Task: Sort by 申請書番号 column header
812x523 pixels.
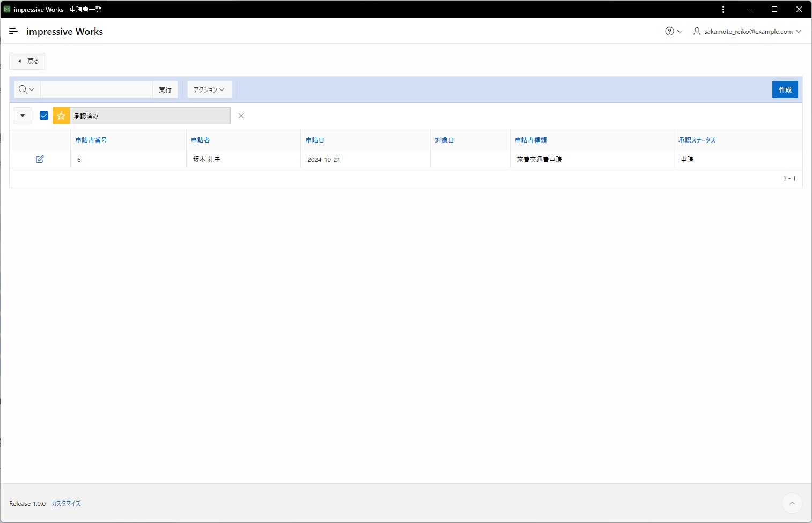Action: (91, 140)
